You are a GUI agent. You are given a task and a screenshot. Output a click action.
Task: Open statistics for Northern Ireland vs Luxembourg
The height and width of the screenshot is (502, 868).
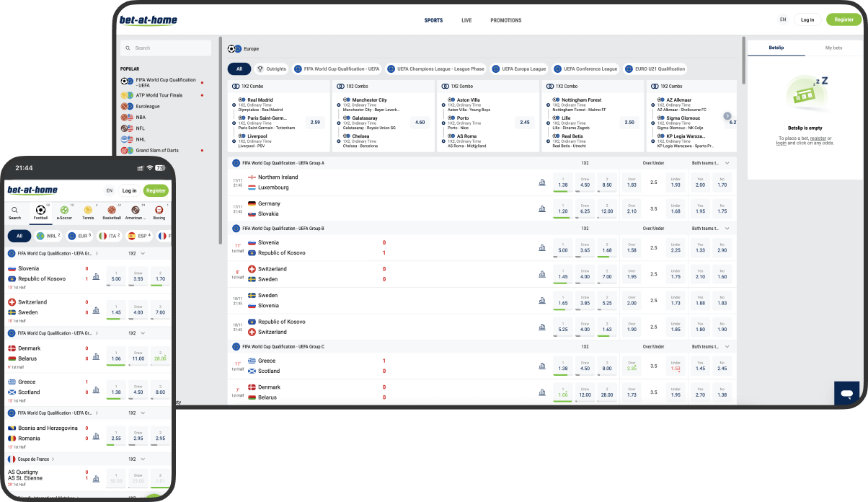tap(542, 182)
